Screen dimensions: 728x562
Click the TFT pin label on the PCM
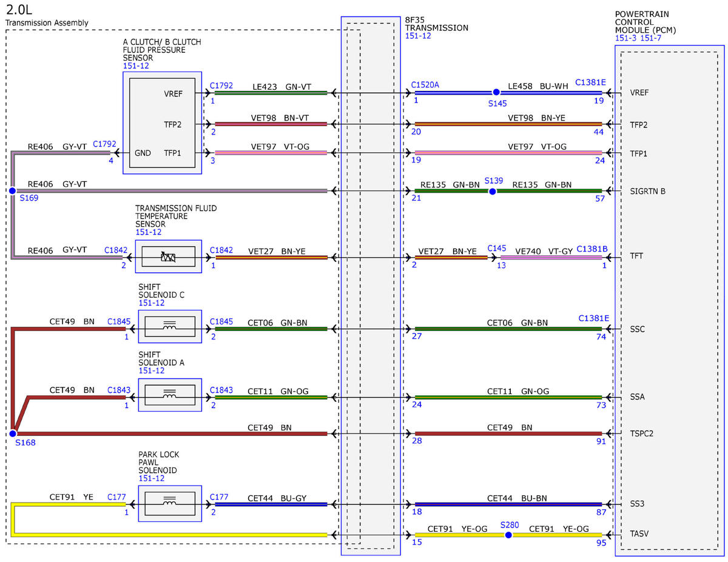coord(637,257)
